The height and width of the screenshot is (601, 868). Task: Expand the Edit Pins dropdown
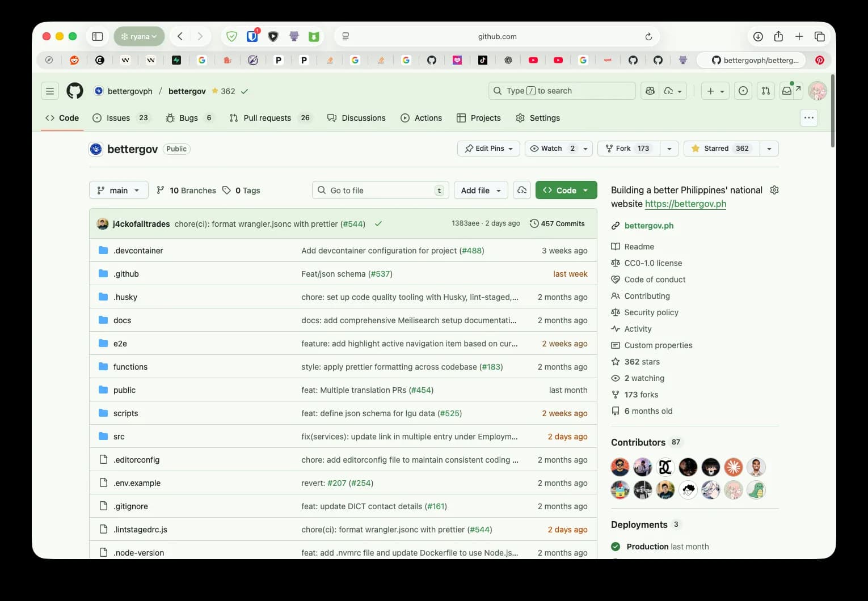click(x=488, y=149)
